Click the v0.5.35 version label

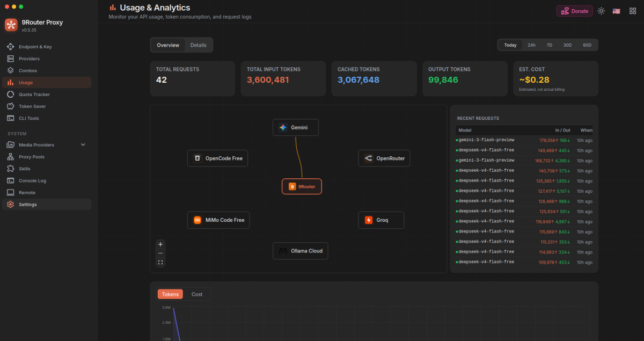29,30
